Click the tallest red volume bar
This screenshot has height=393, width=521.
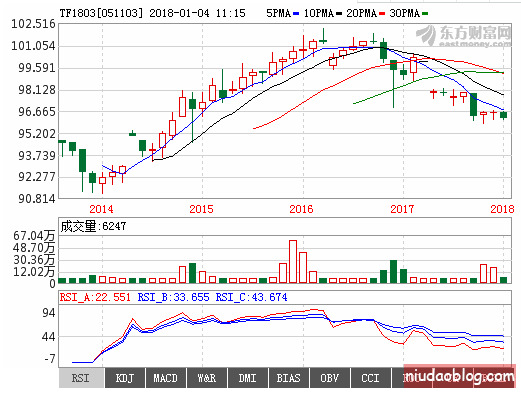(293, 262)
